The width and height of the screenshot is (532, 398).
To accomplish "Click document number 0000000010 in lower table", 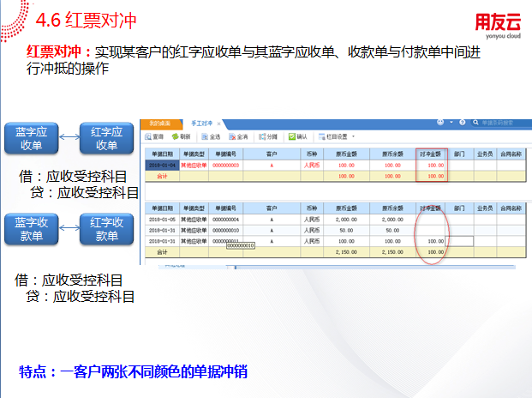I will 225,230.
